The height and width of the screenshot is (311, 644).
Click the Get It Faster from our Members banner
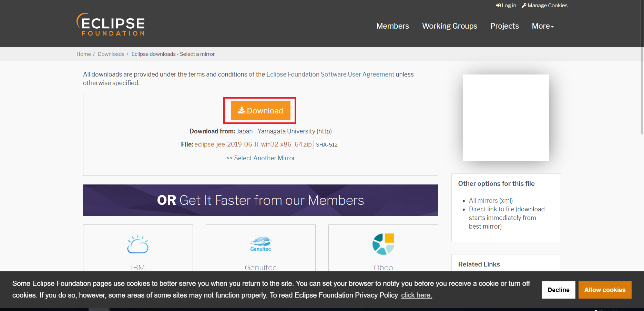pyautogui.click(x=260, y=200)
